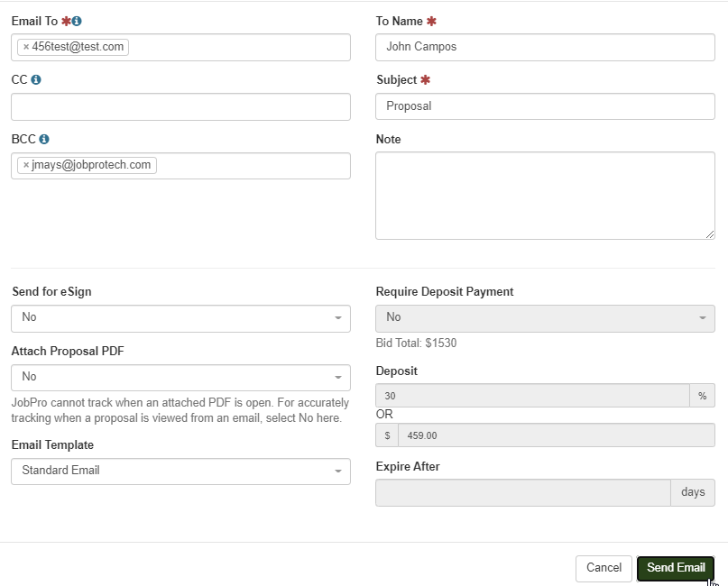The height and width of the screenshot is (586, 728).
Task: Click the Deposit dollar amount field
Action: tap(557, 435)
